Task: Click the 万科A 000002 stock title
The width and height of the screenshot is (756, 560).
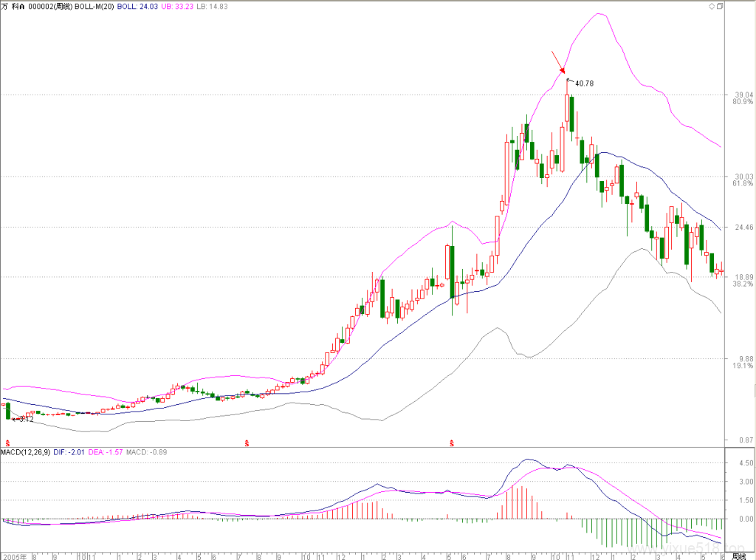Action: [37, 7]
